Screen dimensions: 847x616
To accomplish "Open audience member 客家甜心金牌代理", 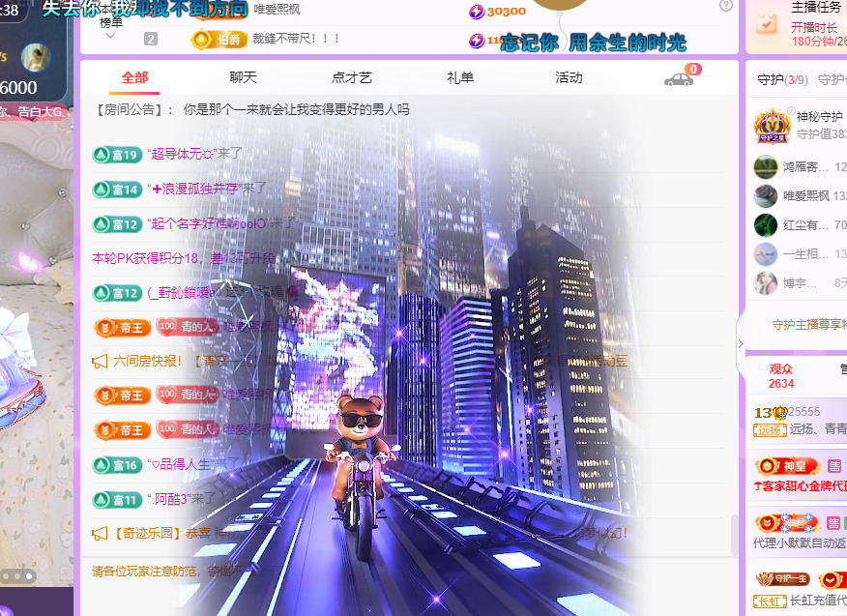I will click(801, 486).
